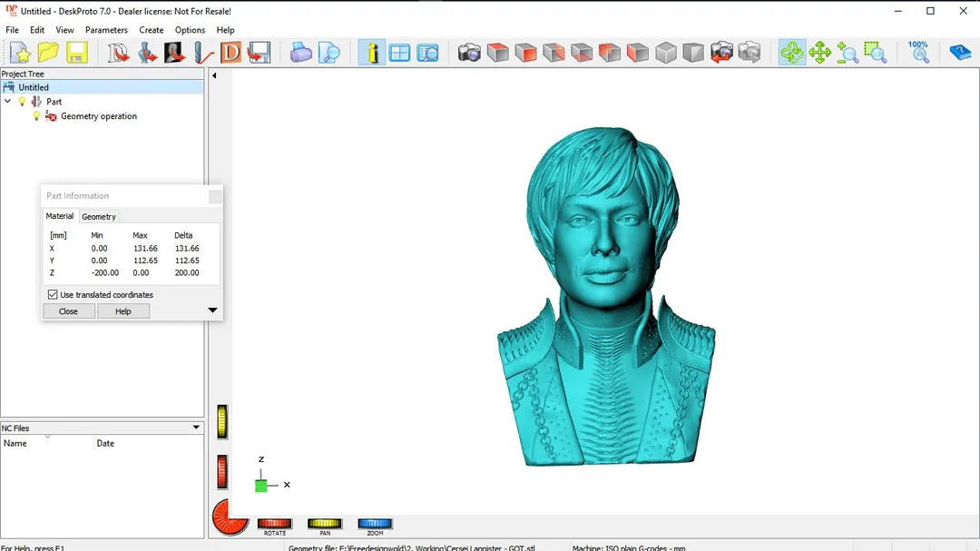Click the Help button in Part Information
Image resolution: width=980 pixels, height=551 pixels.
123,310
